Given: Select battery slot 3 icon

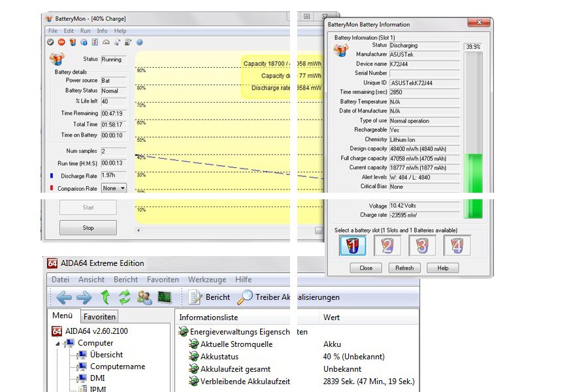Looking at the screenshot, I should tap(422, 246).
